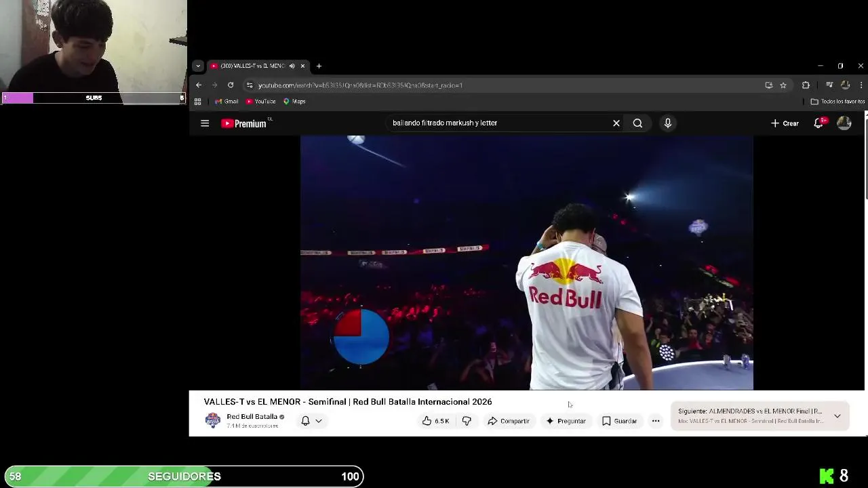Open the more actions three-dot menu
Image resolution: width=868 pixels, height=488 pixels.
coord(656,421)
